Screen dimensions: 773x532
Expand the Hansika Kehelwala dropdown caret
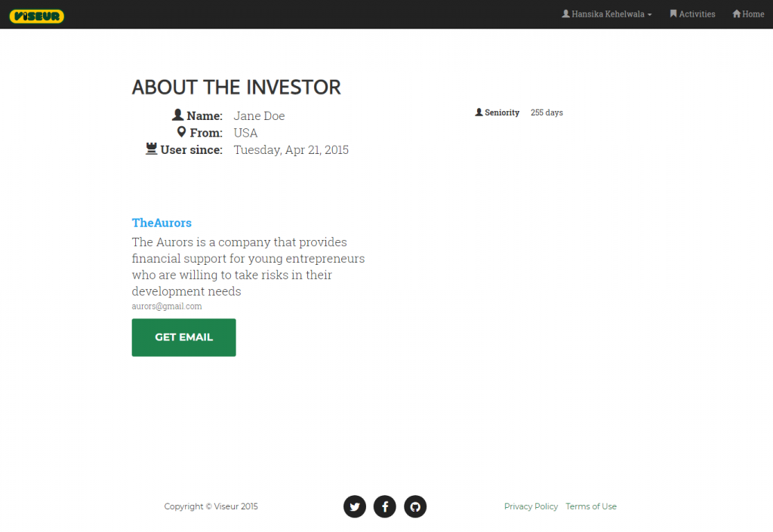click(649, 14)
